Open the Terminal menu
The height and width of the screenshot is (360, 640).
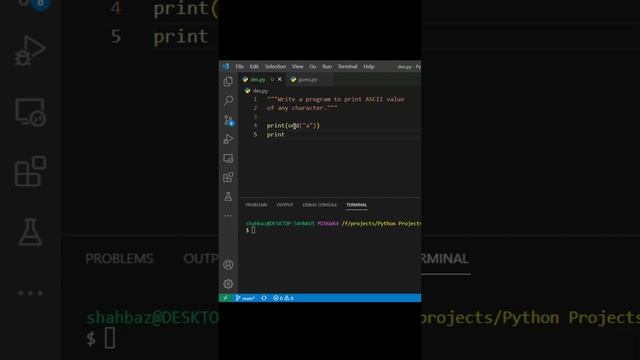tap(348, 67)
